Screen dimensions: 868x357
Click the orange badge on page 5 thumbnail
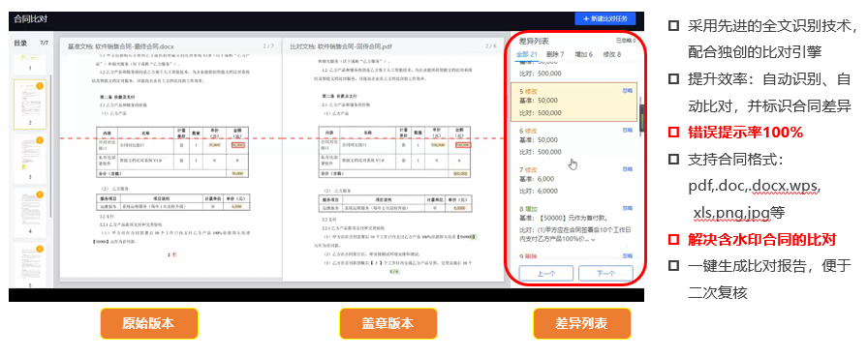40,249
